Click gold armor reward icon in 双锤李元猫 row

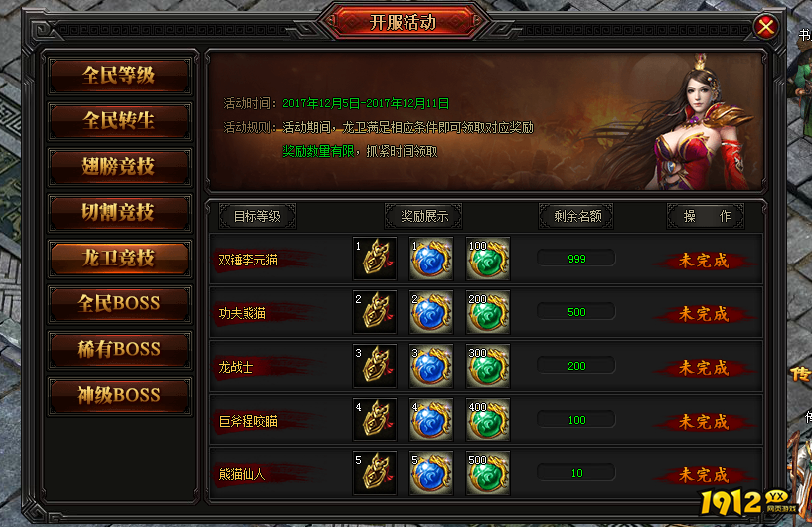point(375,259)
